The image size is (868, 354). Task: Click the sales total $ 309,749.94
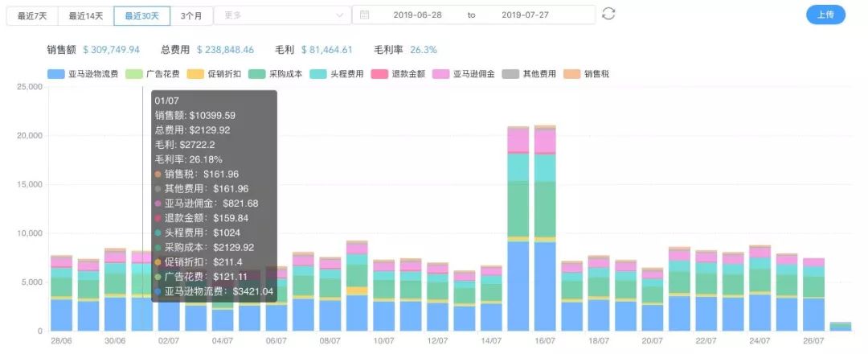click(x=111, y=50)
